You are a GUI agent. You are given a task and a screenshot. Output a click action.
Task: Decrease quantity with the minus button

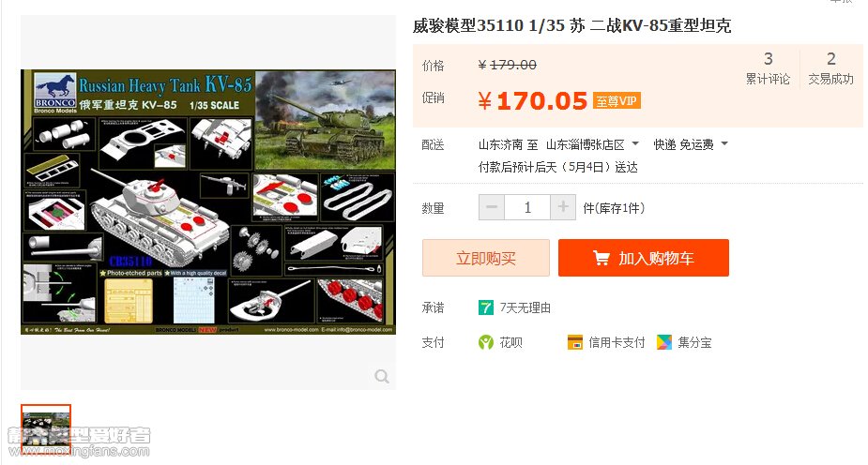[492, 207]
